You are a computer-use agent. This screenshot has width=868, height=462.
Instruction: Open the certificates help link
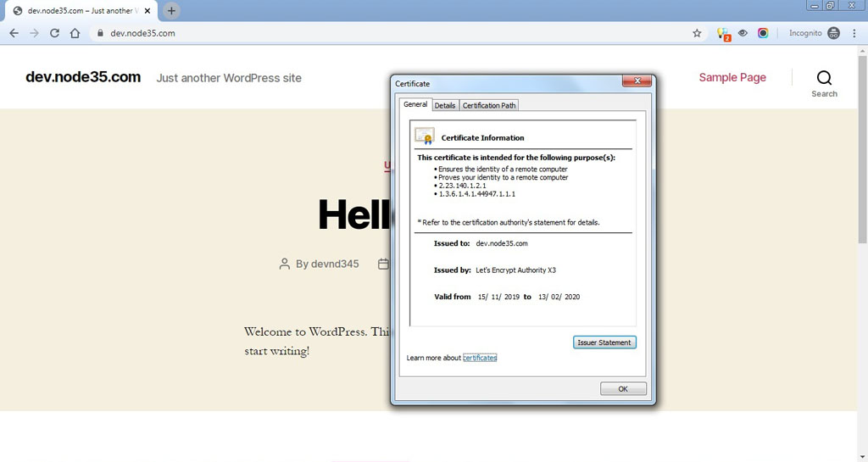(480, 358)
